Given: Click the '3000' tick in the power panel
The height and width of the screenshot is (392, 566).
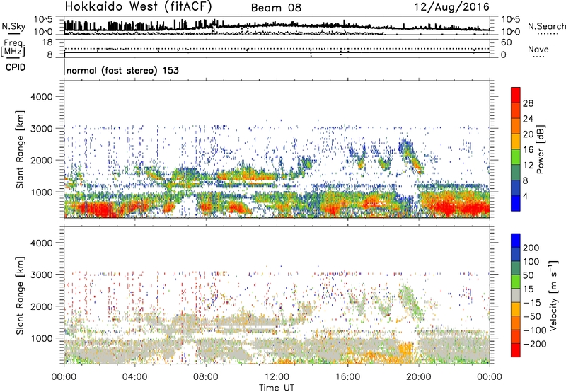Looking at the screenshot, I should point(41,129).
